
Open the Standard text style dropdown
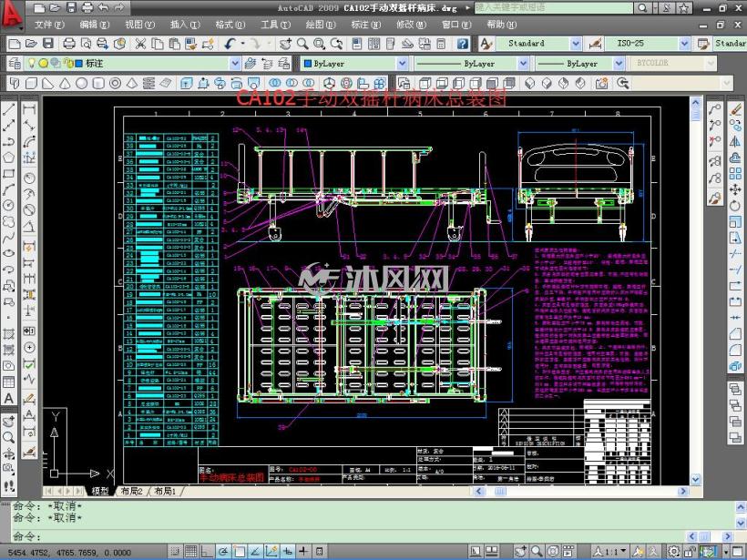(576, 44)
